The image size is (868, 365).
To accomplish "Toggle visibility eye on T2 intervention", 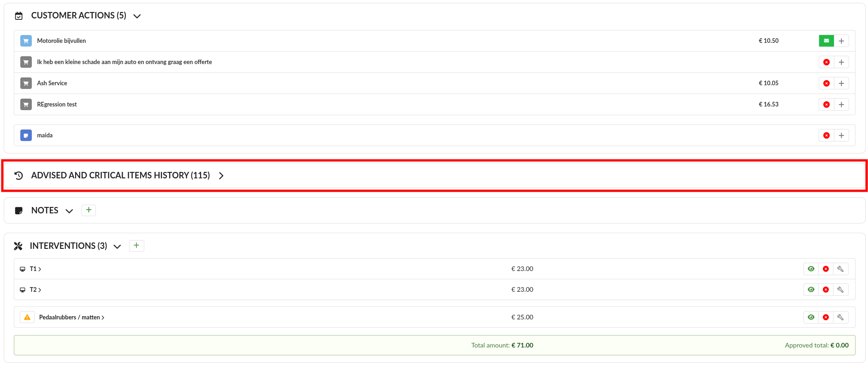I will (811, 290).
